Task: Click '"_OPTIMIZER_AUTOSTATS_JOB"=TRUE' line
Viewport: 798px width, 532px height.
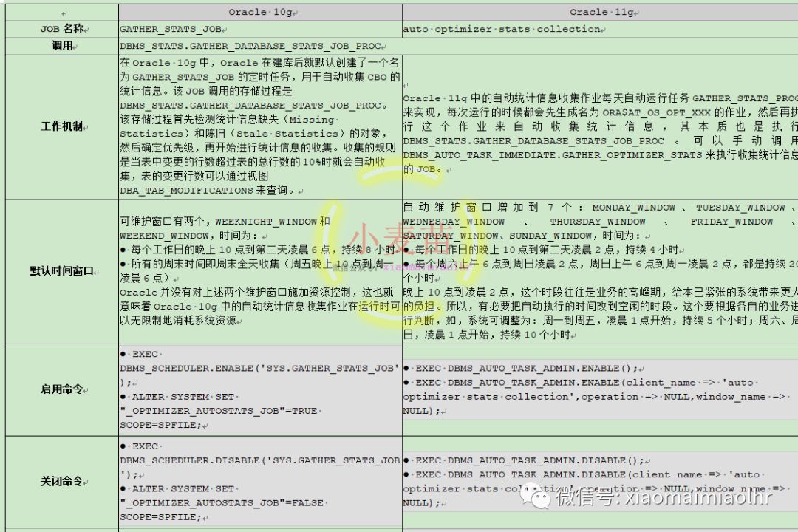Action: coord(219,411)
